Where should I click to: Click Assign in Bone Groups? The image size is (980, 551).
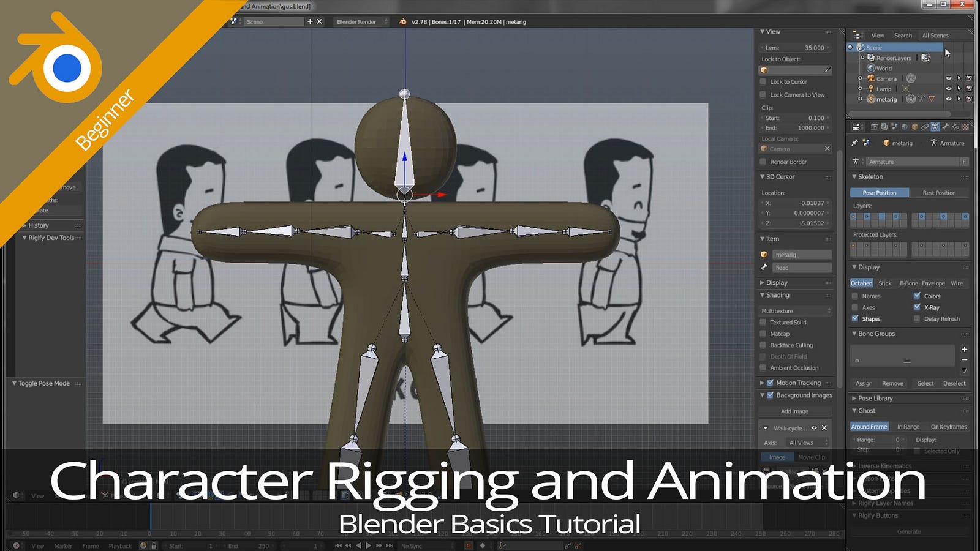pos(864,383)
